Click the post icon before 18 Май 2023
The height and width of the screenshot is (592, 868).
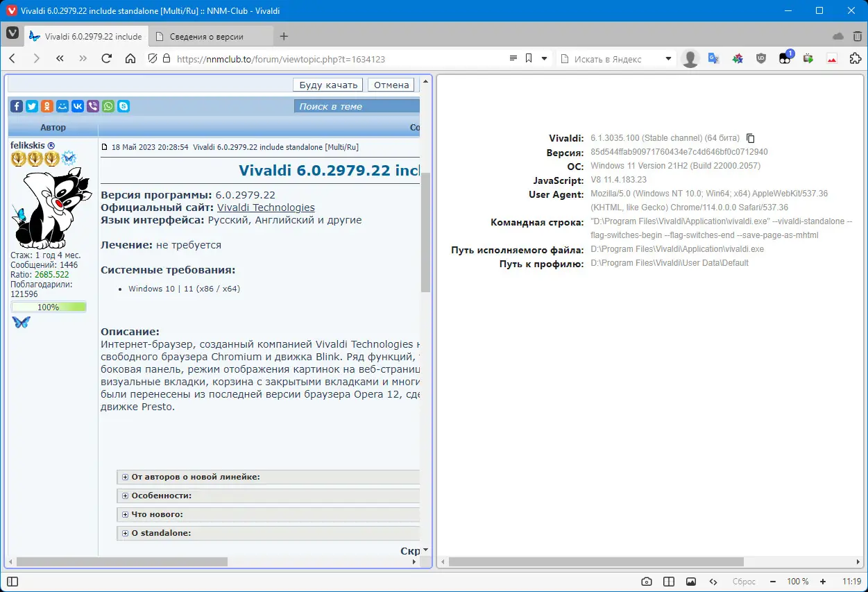point(105,147)
